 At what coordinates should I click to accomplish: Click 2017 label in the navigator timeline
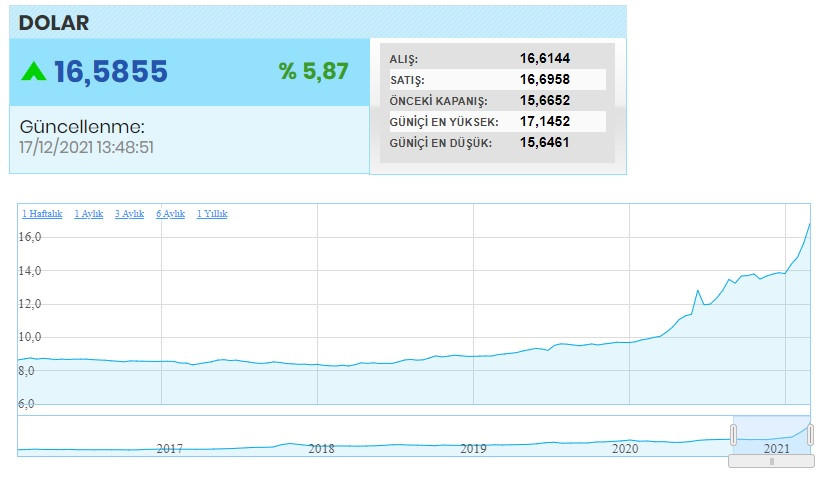169,448
